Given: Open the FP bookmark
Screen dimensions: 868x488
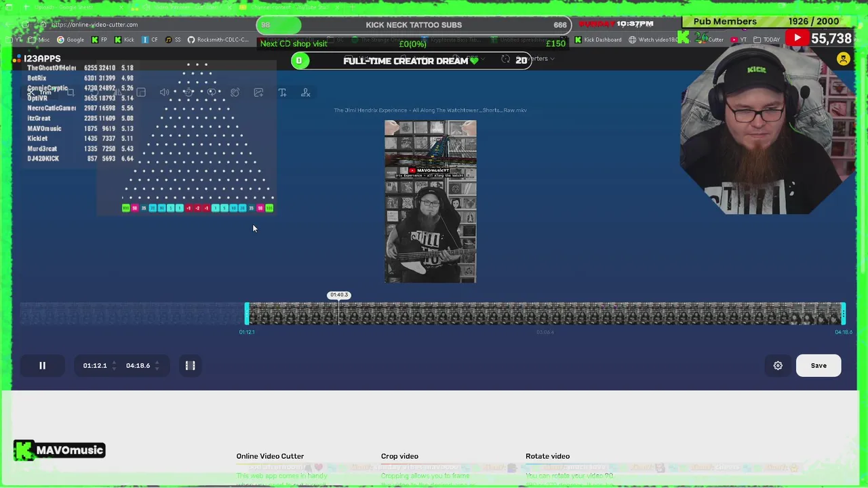Looking at the screenshot, I should (99, 39).
